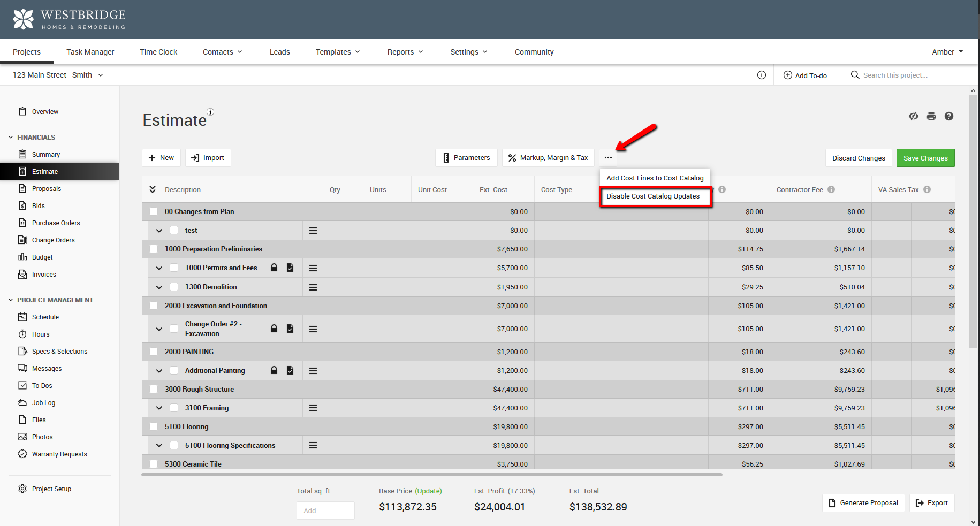Open the help question mark icon
The width and height of the screenshot is (980, 526).
pyautogui.click(x=948, y=116)
